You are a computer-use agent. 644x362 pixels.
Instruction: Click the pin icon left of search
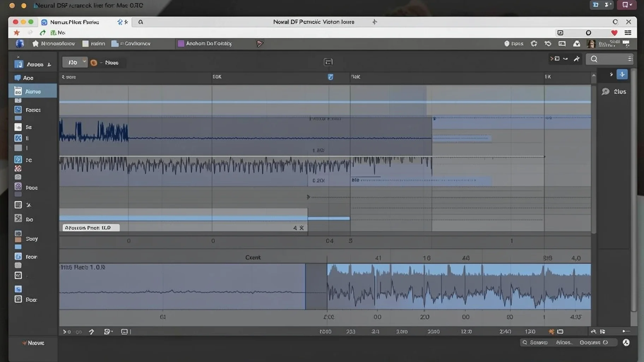point(577,59)
